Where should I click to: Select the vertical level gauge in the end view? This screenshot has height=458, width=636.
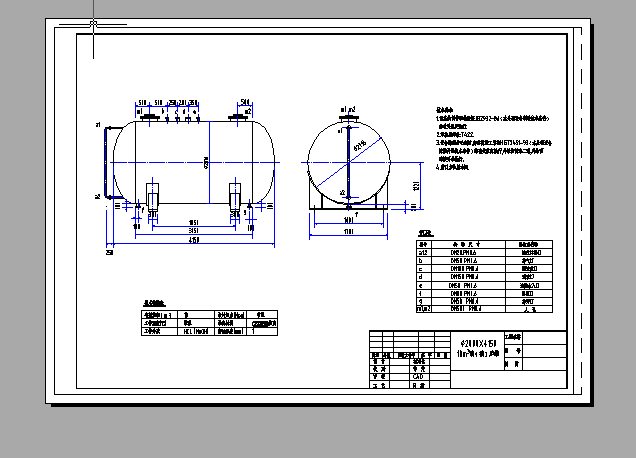(348, 163)
